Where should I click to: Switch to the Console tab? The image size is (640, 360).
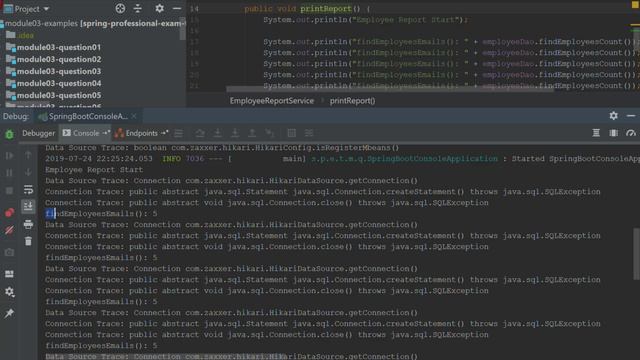click(86, 133)
